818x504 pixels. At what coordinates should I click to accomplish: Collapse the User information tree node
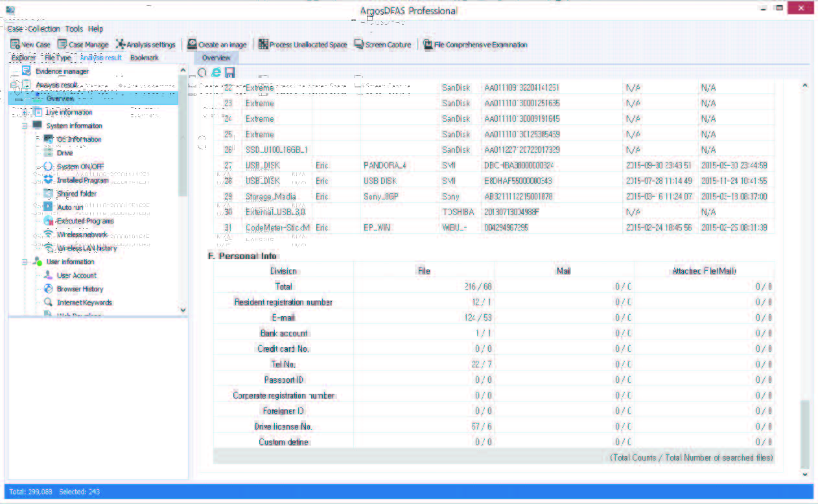click(x=25, y=262)
